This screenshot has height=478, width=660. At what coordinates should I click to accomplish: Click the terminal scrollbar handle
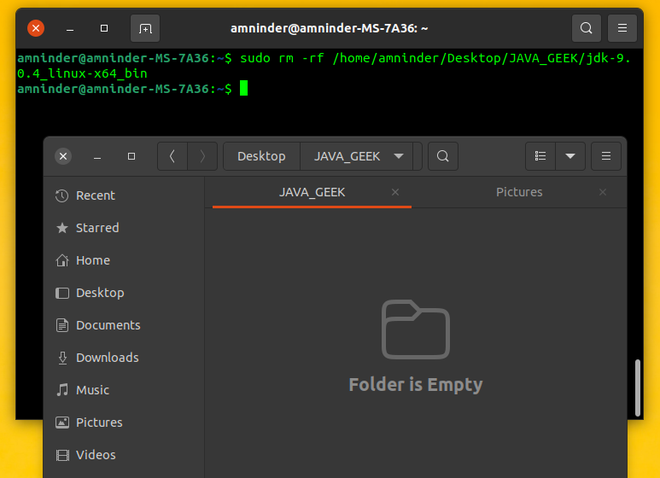point(638,388)
